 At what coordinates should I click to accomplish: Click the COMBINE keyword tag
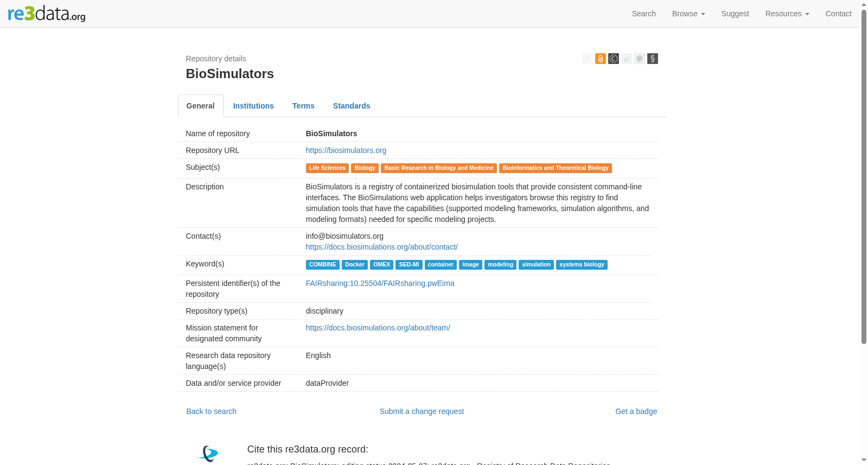click(x=323, y=265)
